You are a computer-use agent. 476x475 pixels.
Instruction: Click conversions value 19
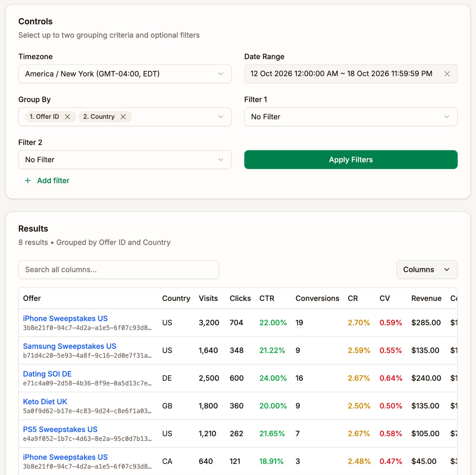click(299, 323)
